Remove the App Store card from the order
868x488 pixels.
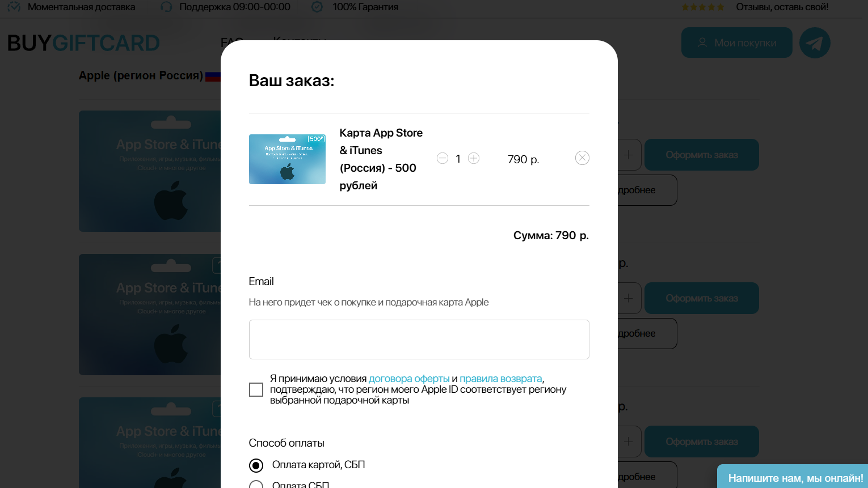click(582, 158)
